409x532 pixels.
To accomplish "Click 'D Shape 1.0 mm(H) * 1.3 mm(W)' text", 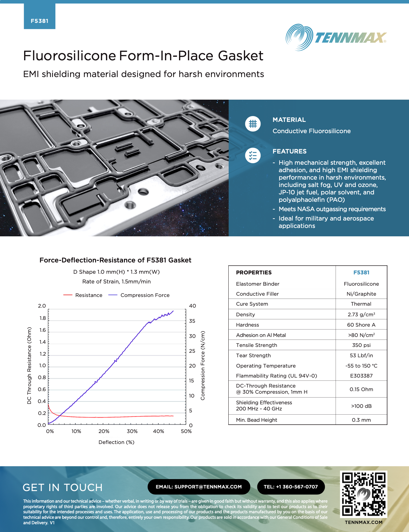I will coord(117,272).
